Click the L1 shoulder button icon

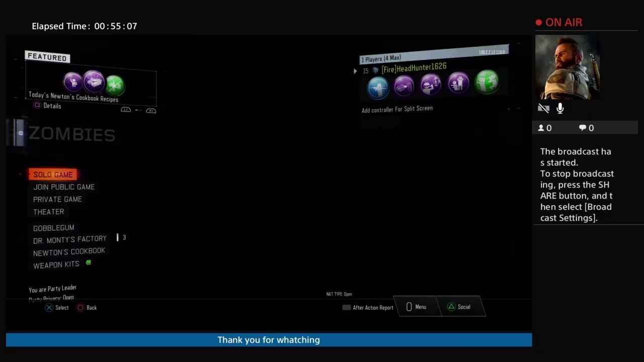(x=126, y=110)
